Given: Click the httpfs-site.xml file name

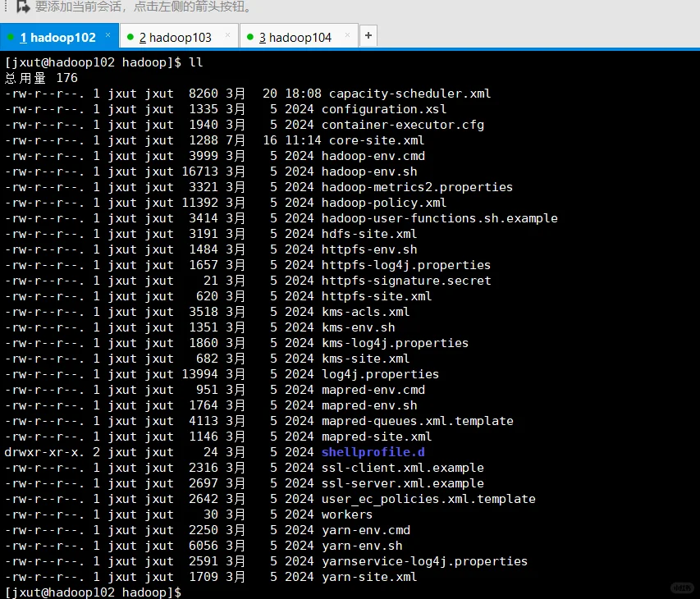Looking at the screenshot, I should [377, 296].
